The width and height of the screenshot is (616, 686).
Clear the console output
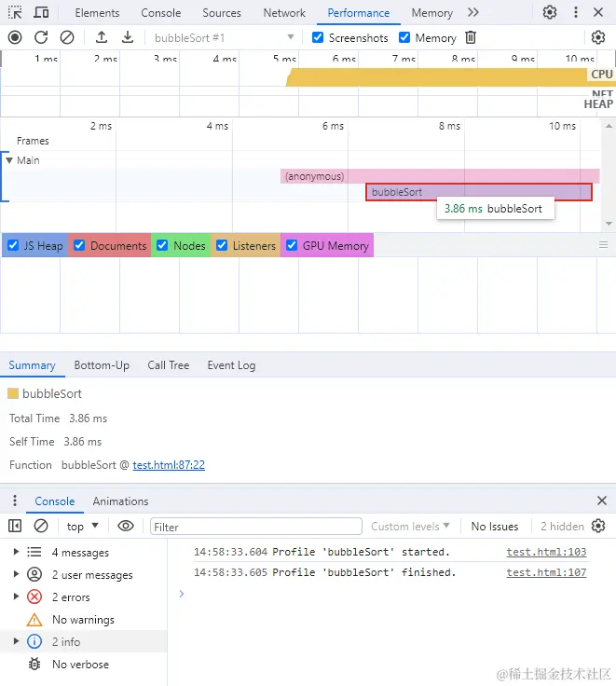pyautogui.click(x=41, y=526)
